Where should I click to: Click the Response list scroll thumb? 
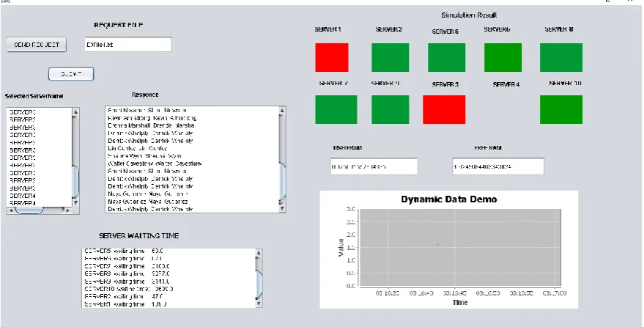point(282,182)
